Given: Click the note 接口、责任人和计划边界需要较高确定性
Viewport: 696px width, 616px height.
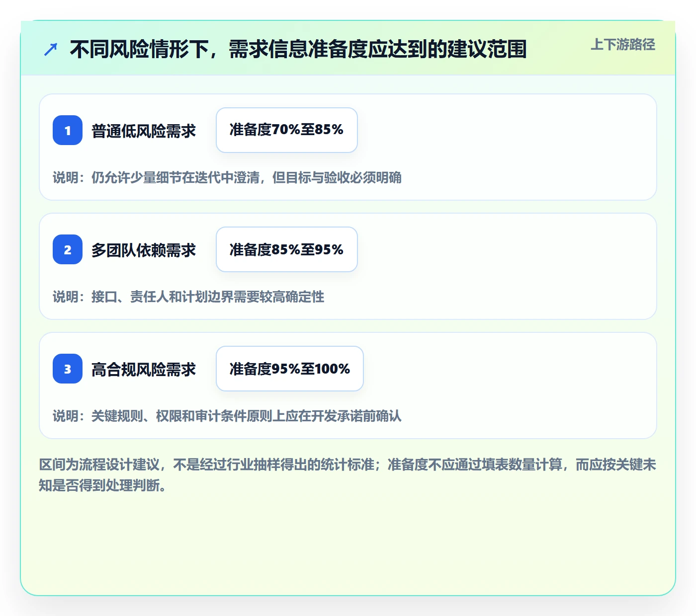Looking at the screenshot, I should (188, 297).
